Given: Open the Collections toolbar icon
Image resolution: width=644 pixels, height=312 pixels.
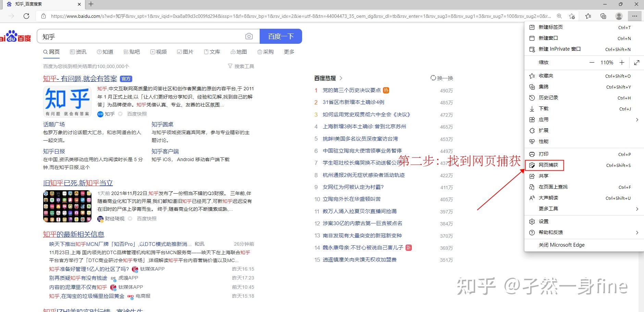Looking at the screenshot, I should pyautogui.click(x=603, y=16).
